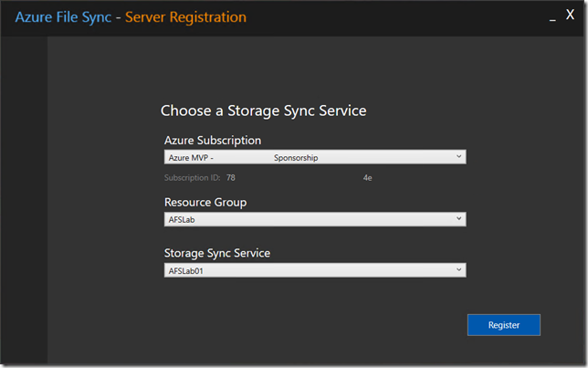Click the Register button

pyautogui.click(x=504, y=325)
